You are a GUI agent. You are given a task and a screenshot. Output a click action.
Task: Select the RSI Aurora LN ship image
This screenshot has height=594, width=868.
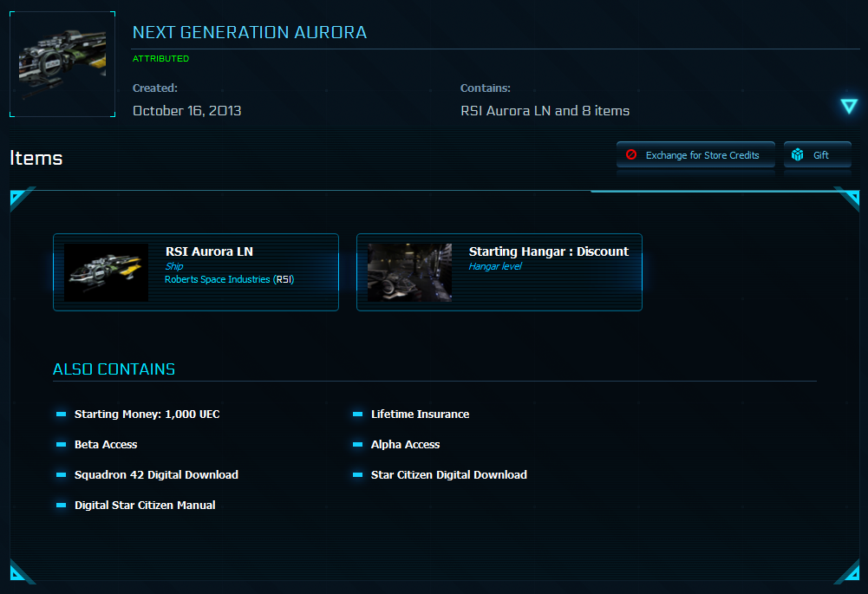click(107, 272)
